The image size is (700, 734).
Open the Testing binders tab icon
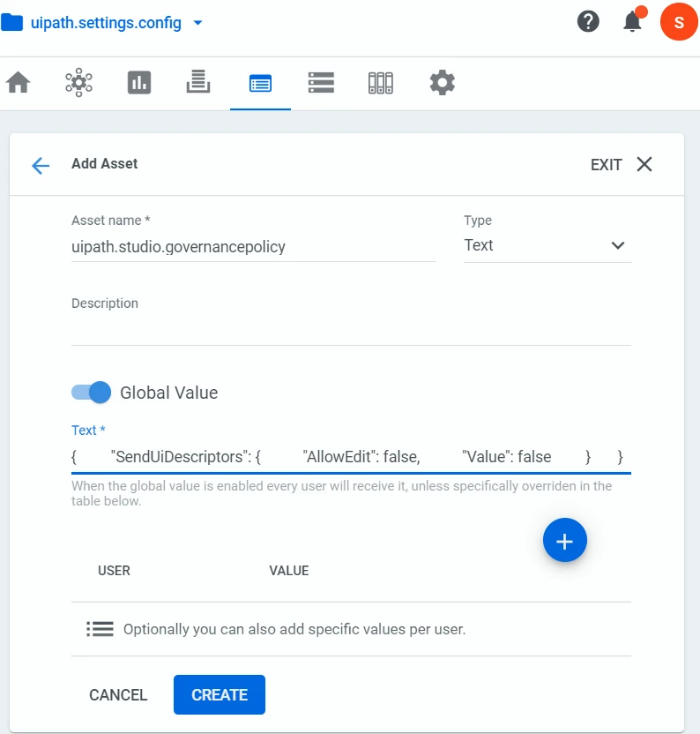pyautogui.click(x=380, y=83)
